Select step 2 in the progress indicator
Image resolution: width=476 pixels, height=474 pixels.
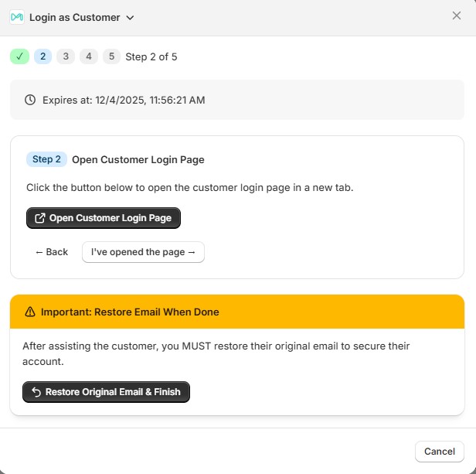point(42,56)
